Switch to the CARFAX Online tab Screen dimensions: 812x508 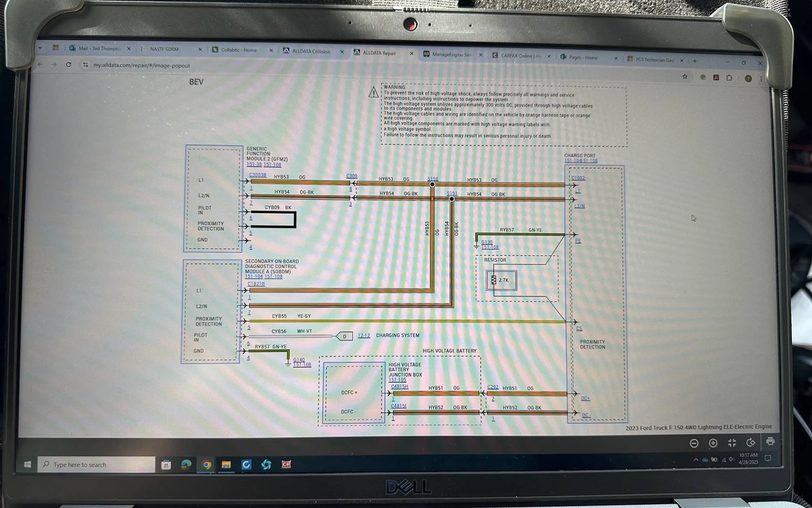click(520, 56)
